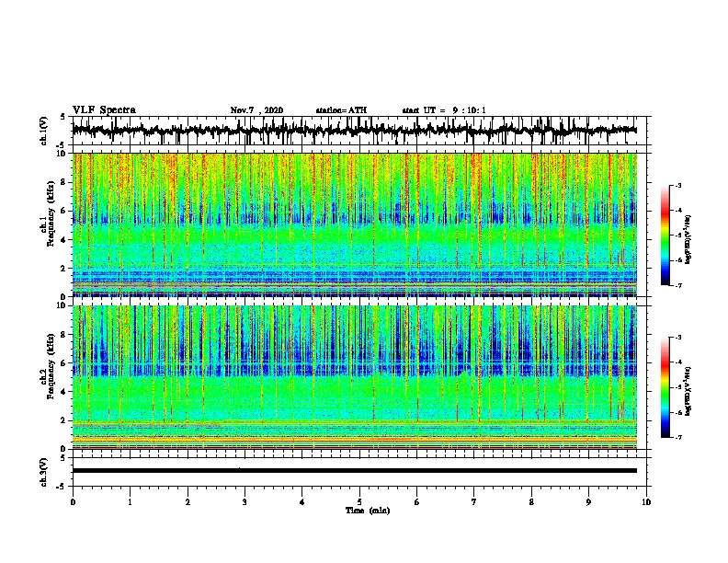Image resolution: width=728 pixels, height=563 pixels.
Task: Click the '2' kHz tick on ch.2 spectrogram axis
Action: pos(64,420)
